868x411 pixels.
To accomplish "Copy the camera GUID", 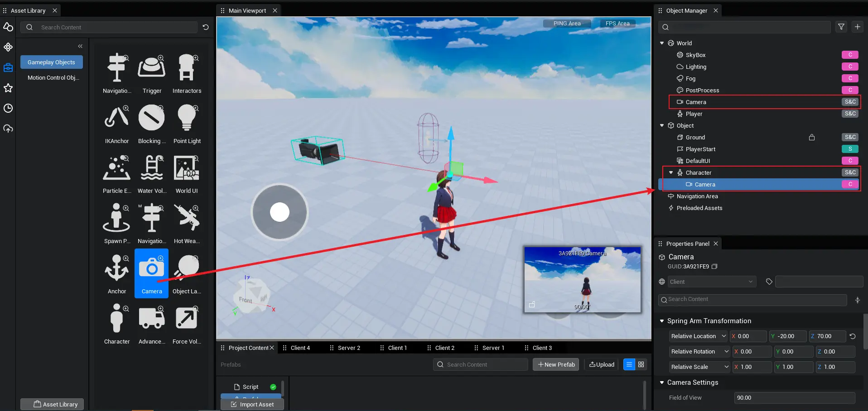I will click(x=714, y=267).
